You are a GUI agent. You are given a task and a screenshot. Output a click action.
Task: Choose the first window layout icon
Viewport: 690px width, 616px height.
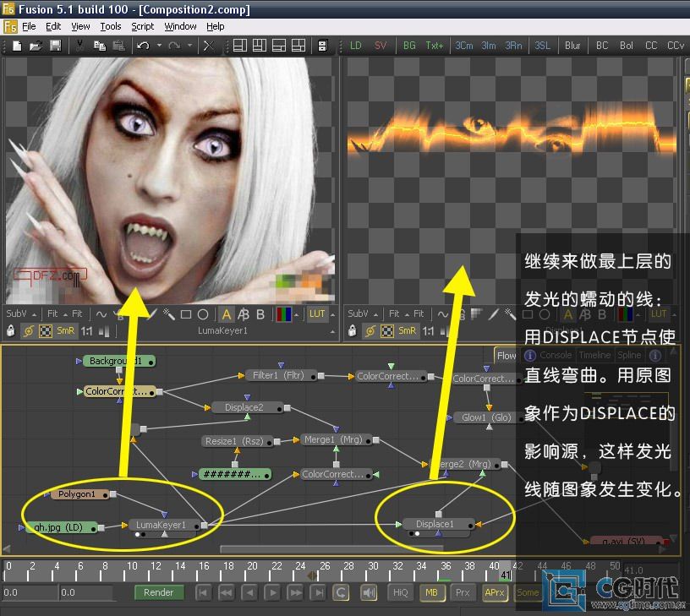(240, 46)
